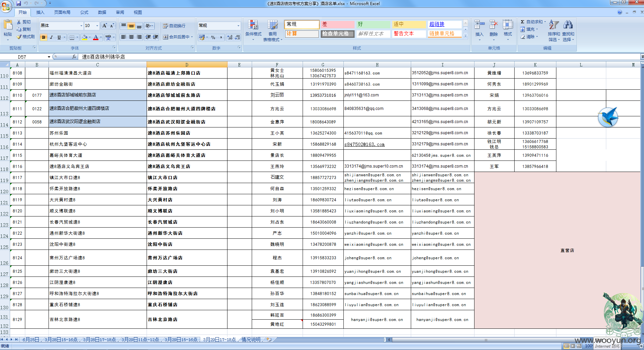
Task: Switch to the 数据 ribbon tab
Action: pyautogui.click(x=102, y=12)
